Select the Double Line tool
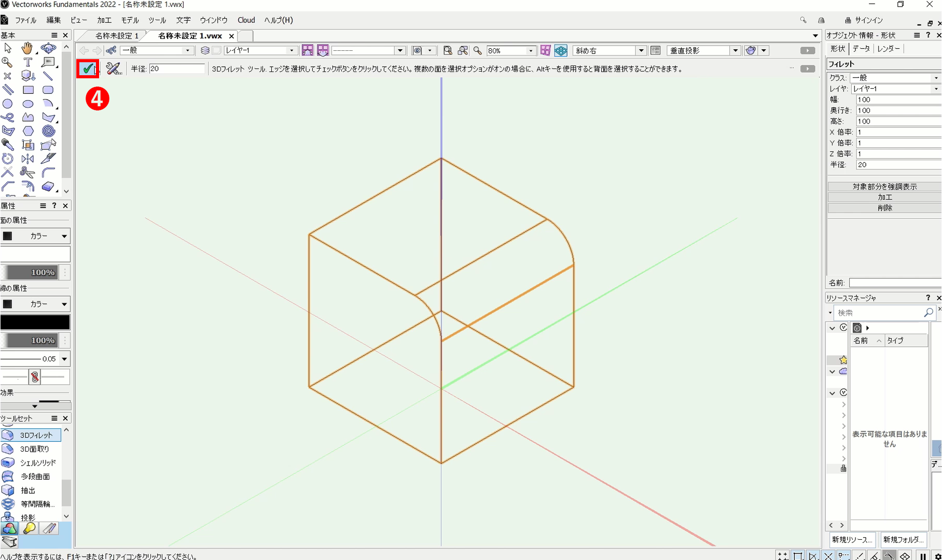The image size is (942, 560). [8, 90]
